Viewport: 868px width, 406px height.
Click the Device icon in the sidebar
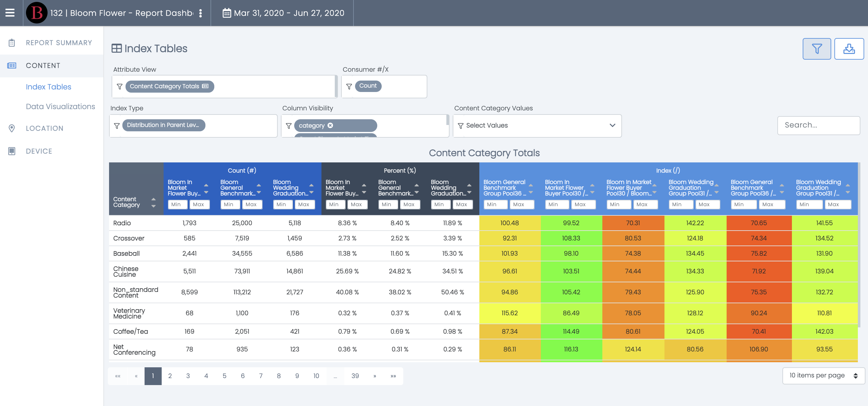12,151
